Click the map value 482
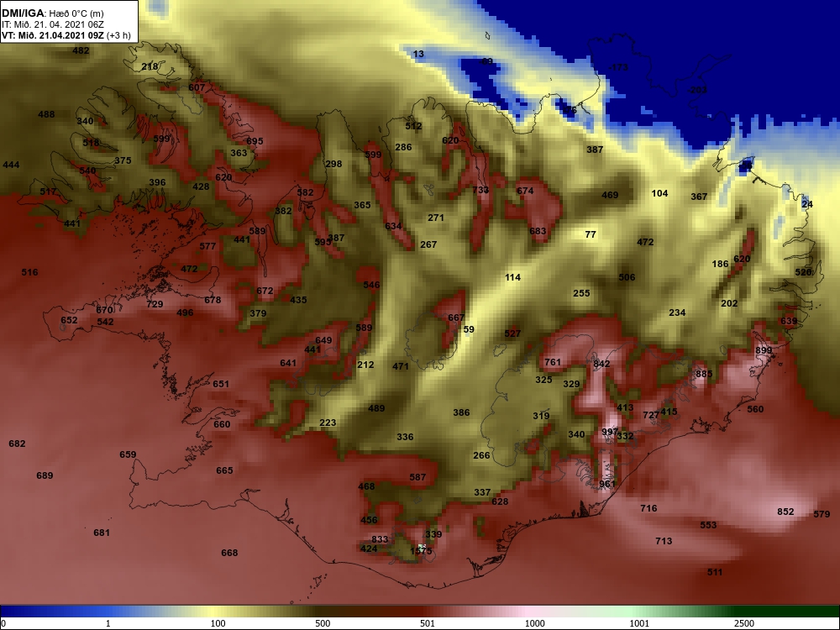840x630 pixels. coord(81,50)
